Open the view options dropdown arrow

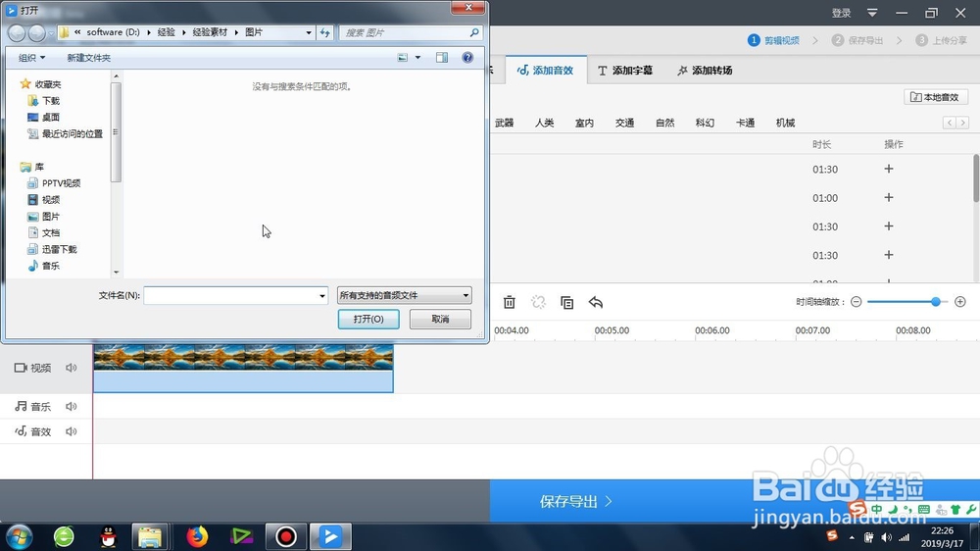pyautogui.click(x=417, y=58)
